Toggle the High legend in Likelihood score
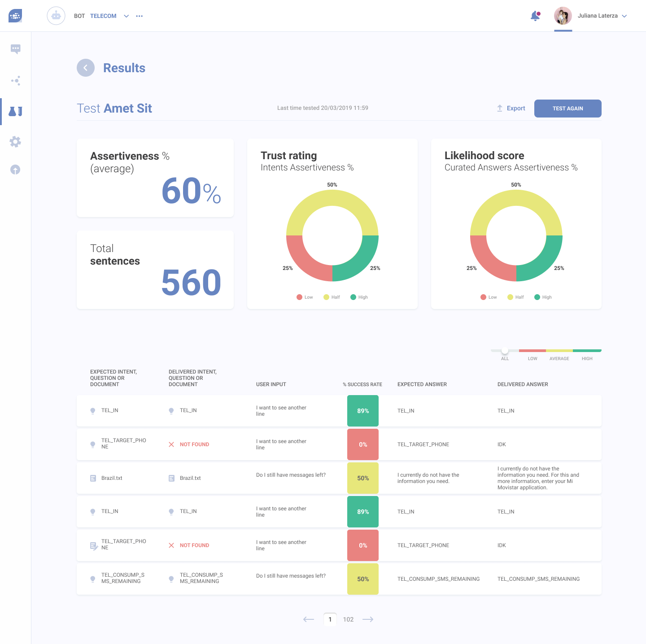The image size is (646, 644). coord(543,297)
